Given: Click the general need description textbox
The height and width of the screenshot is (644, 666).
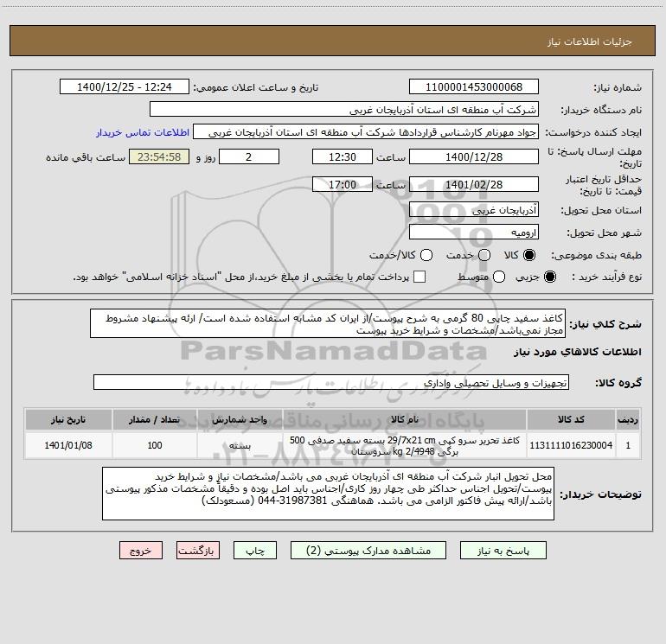Looking at the screenshot, I should click(328, 323).
